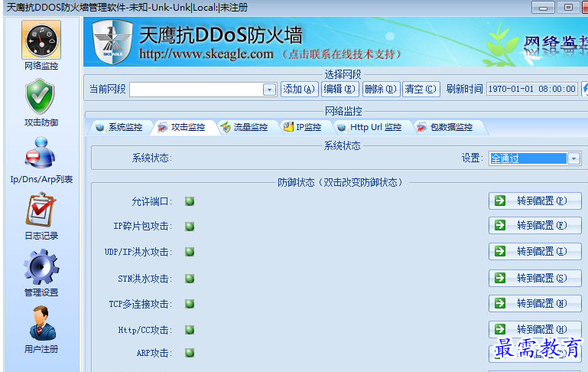Open the 用户注册 person icon
The width and height of the screenshot is (588, 372).
click(x=42, y=323)
